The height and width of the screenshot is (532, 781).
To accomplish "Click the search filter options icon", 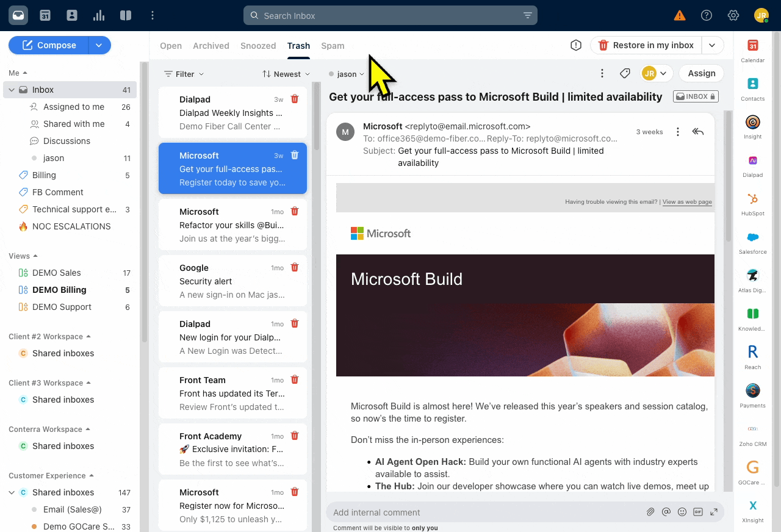I will tap(528, 16).
